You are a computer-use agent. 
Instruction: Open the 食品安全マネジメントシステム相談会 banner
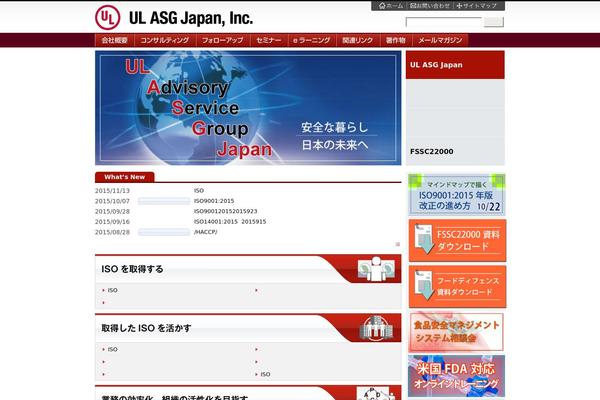tap(457, 332)
